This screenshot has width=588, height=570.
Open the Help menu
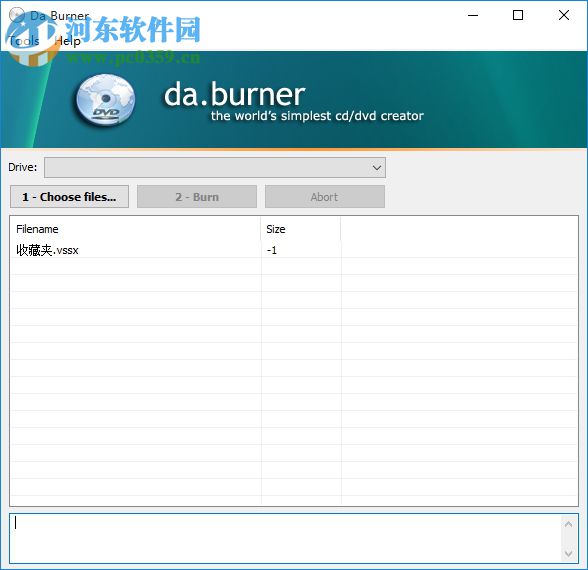point(68,40)
